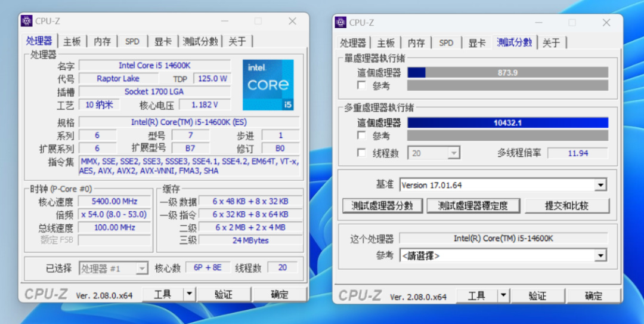Switch to 測試分數 tab in left window
Image resolution: width=644 pixels, height=324 pixels.
point(200,42)
